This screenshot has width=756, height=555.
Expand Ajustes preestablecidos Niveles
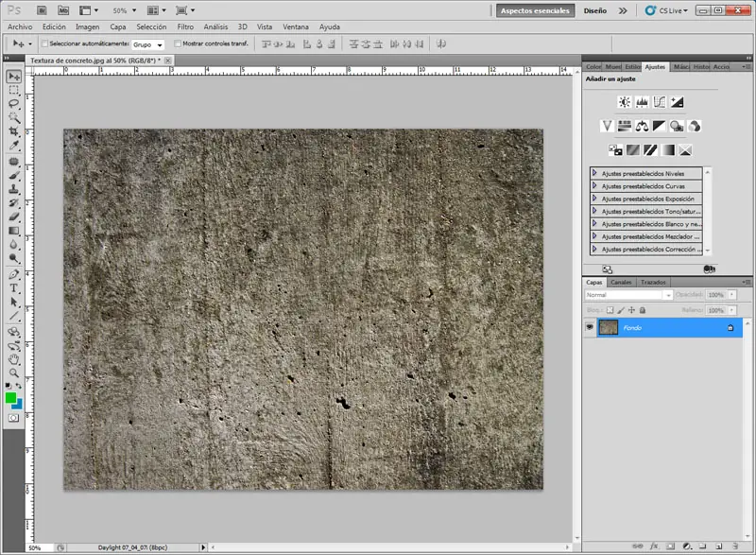(594, 173)
